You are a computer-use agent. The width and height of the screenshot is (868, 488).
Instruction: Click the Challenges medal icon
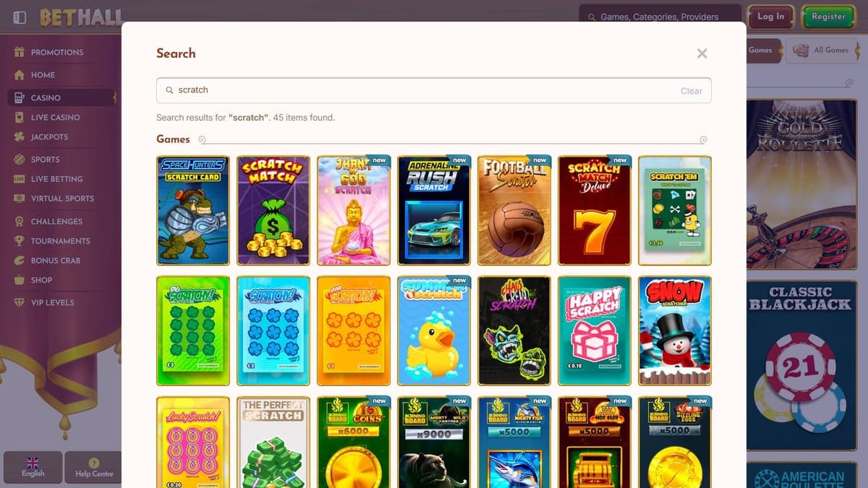pos(19,221)
